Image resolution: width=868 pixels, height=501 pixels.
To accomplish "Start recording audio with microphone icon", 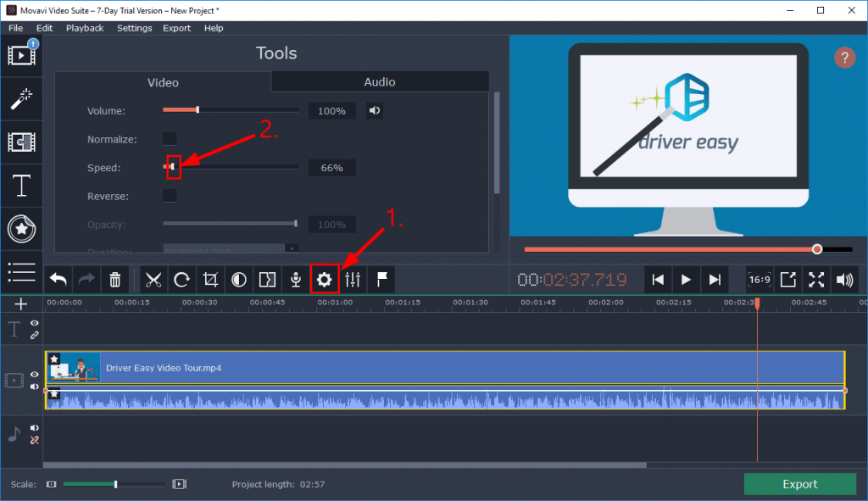I will pos(296,280).
